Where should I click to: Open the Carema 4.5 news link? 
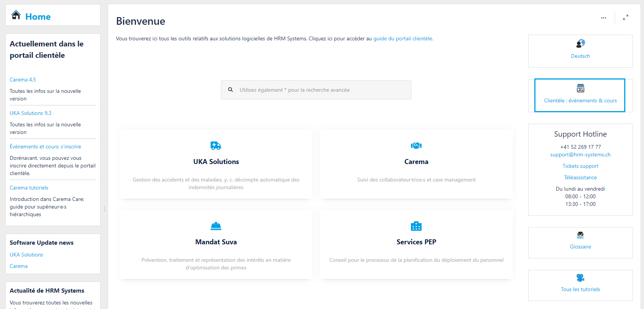point(23,80)
